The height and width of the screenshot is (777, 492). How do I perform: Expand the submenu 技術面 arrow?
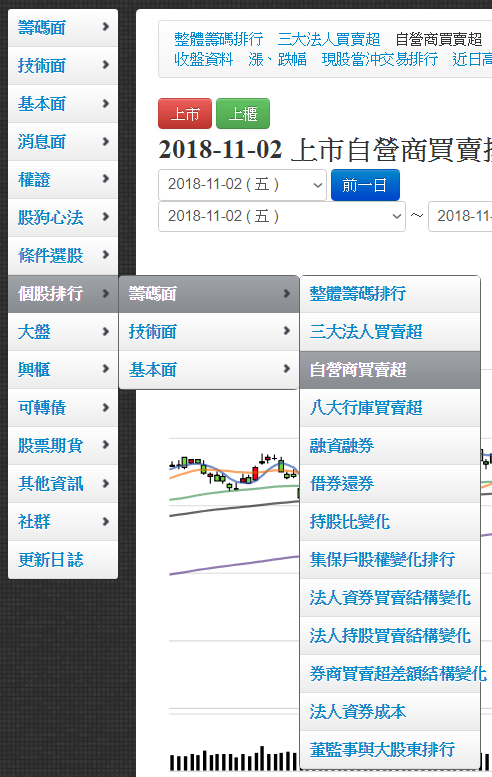coord(286,331)
